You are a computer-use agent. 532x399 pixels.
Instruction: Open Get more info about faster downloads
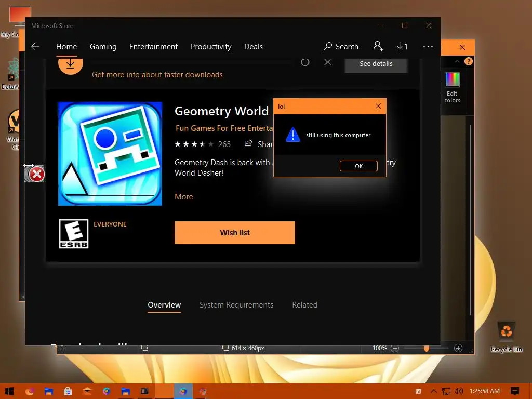coord(157,75)
